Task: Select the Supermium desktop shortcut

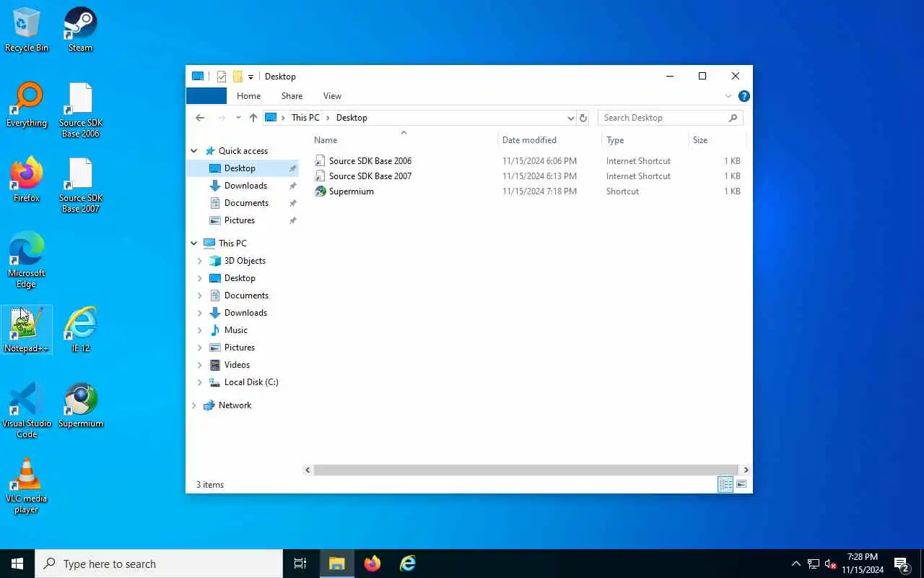Action: [x=80, y=405]
